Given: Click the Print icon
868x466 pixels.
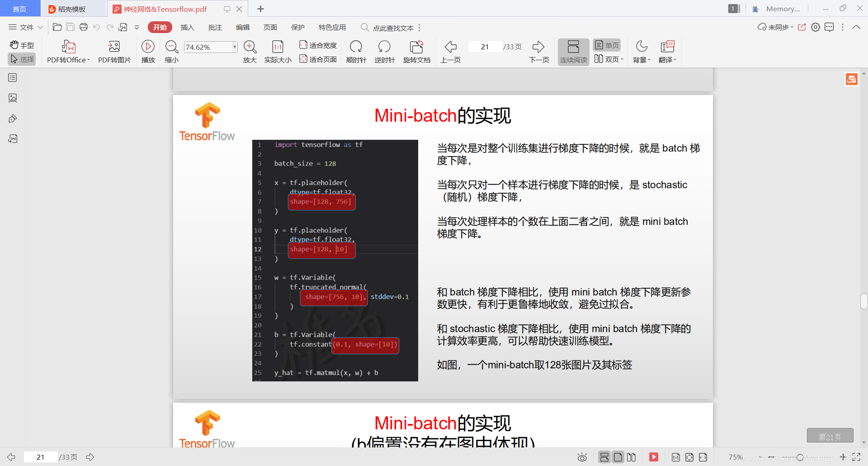Looking at the screenshot, I should tap(84, 27).
